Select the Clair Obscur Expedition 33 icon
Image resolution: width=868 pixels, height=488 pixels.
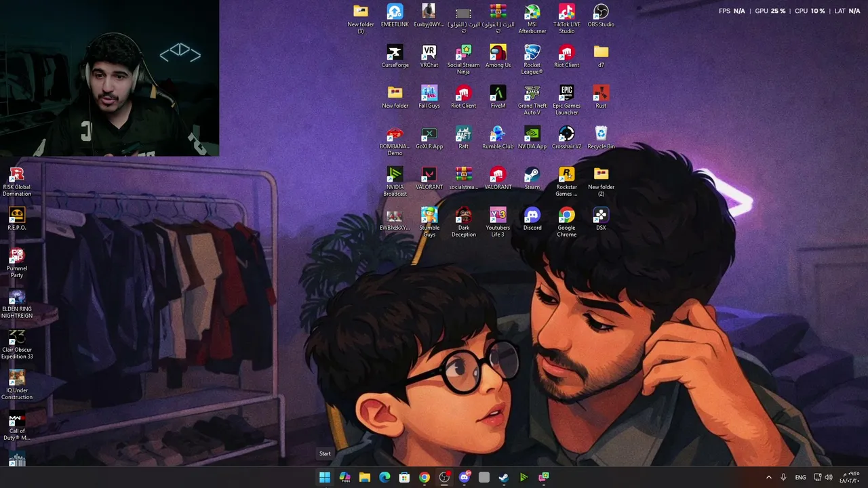pos(17,344)
